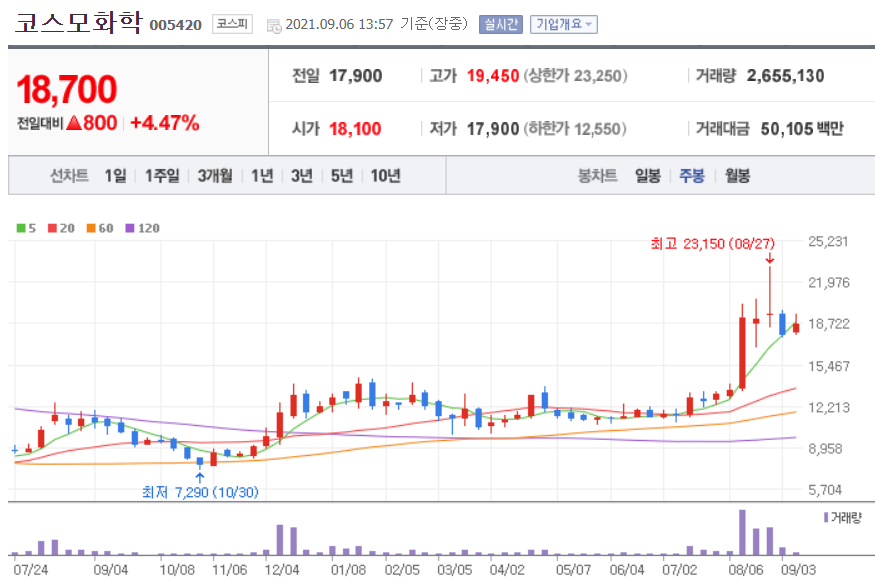
Task: Select the 5년 line chart period
Action: tap(342, 176)
